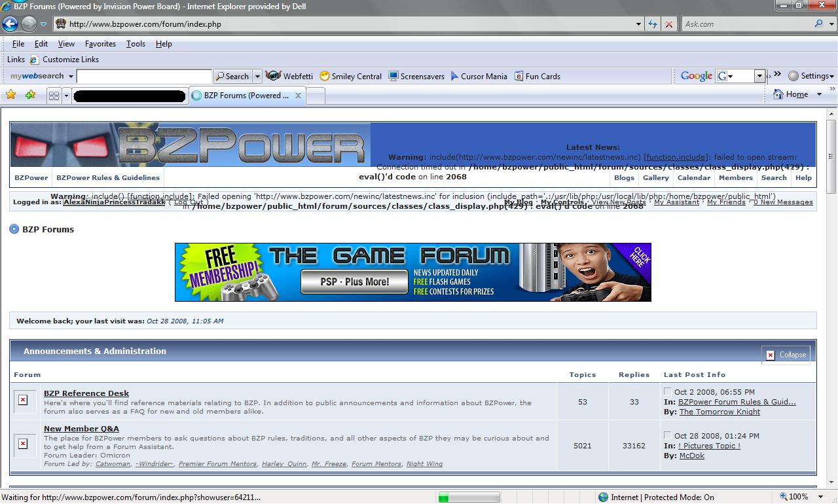
Task: Click the forum Search link
Action: pyautogui.click(x=774, y=177)
